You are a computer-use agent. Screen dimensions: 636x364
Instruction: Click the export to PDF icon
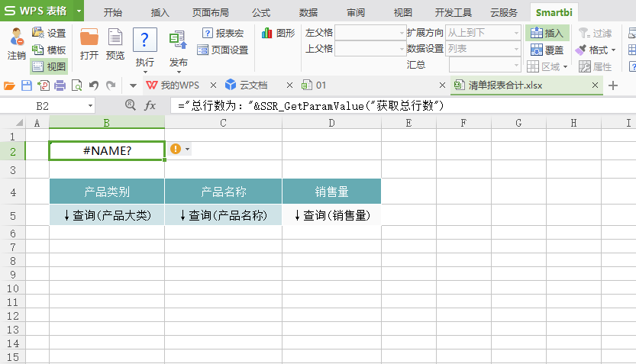click(44, 85)
